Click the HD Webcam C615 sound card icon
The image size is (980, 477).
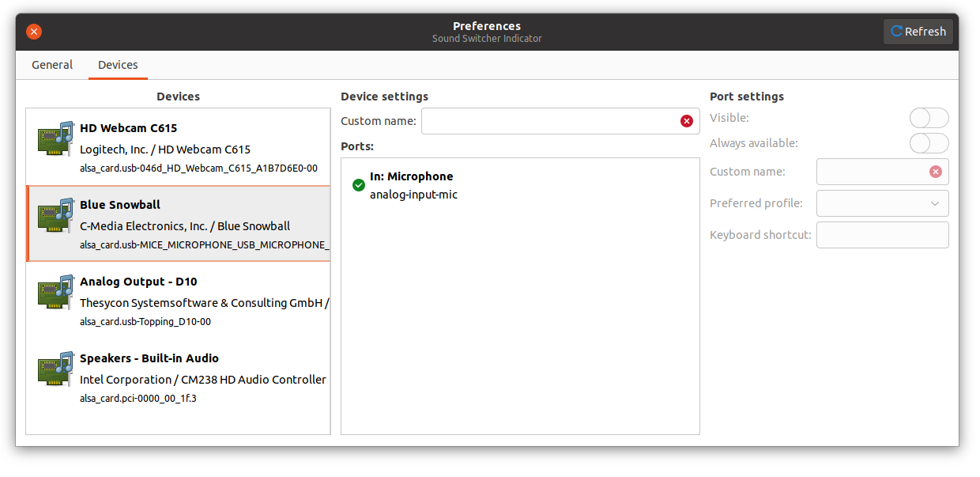point(55,139)
